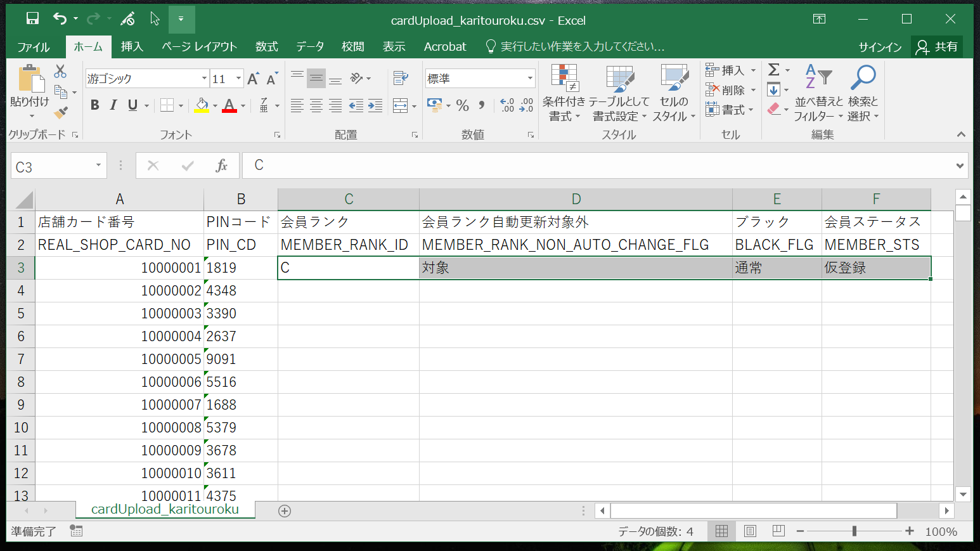Click サインイン to sign in
980x551 pixels.
point(880,47)
